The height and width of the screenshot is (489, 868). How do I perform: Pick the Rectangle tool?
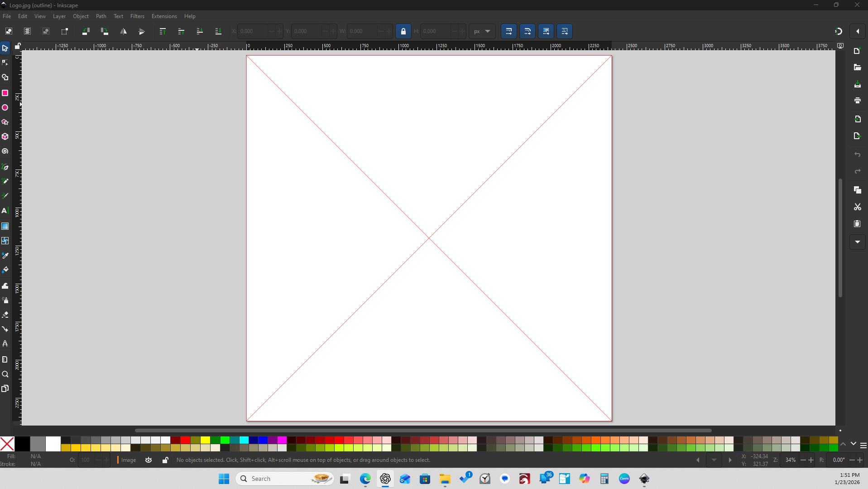tap(5, 93)
